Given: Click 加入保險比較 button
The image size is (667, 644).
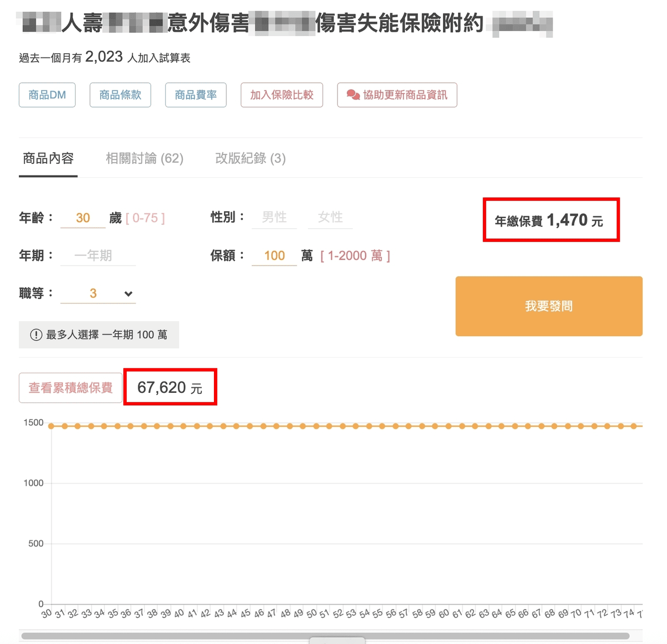Looking at the screenshot, I should 282,95.
